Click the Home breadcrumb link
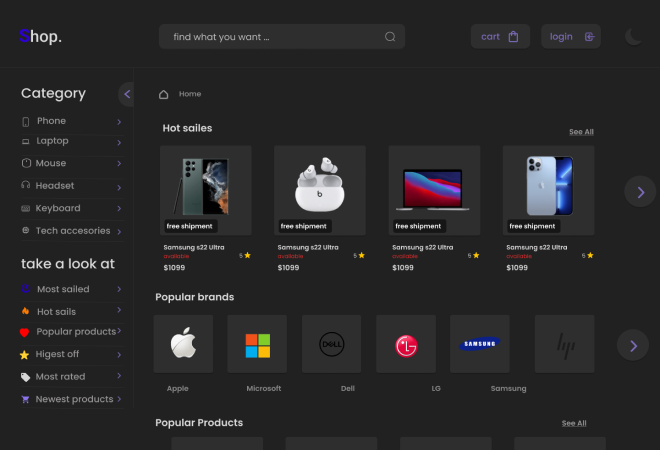 click(190, 94)
